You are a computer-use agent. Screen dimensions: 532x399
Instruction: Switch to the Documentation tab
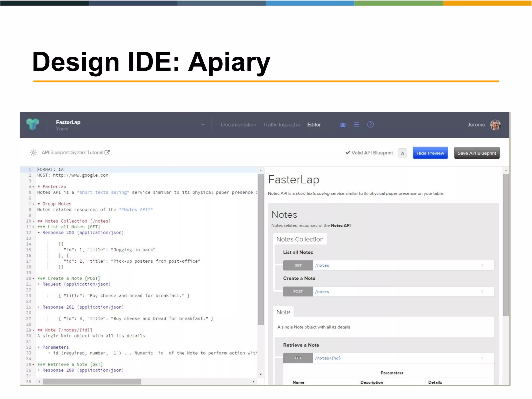[238, 125]
